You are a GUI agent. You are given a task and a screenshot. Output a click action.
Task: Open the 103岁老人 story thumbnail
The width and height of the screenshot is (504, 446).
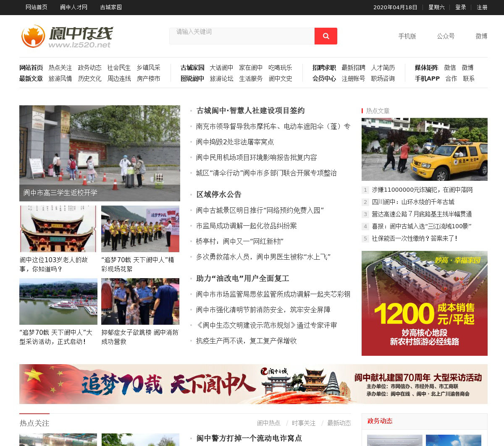[x=58, y=229]
